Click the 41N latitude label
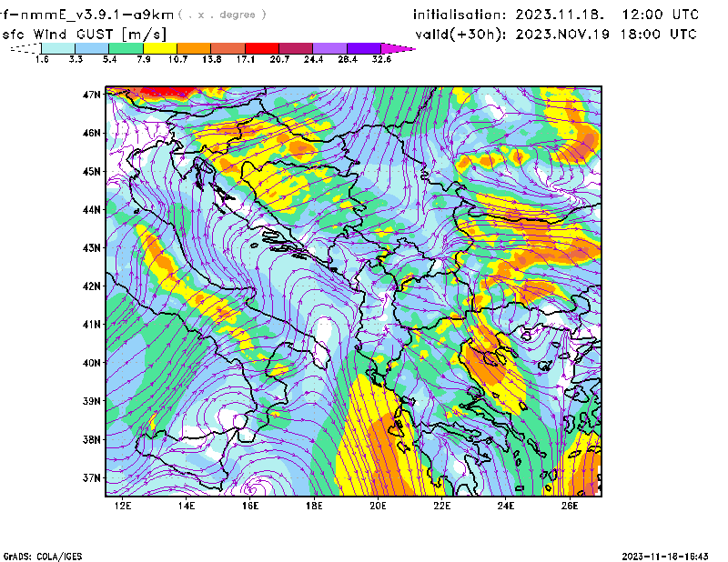 (x=92, y=325)
